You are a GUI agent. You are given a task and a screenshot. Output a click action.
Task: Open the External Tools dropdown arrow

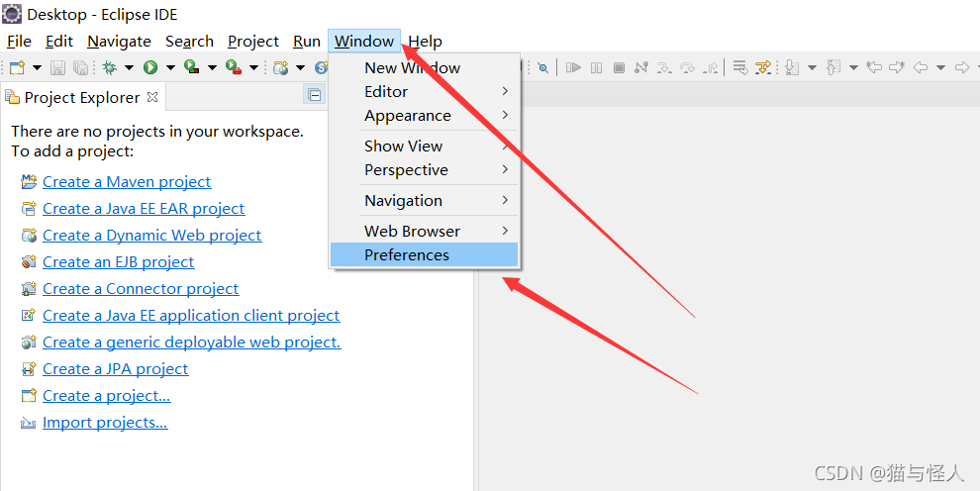point(253,67)
